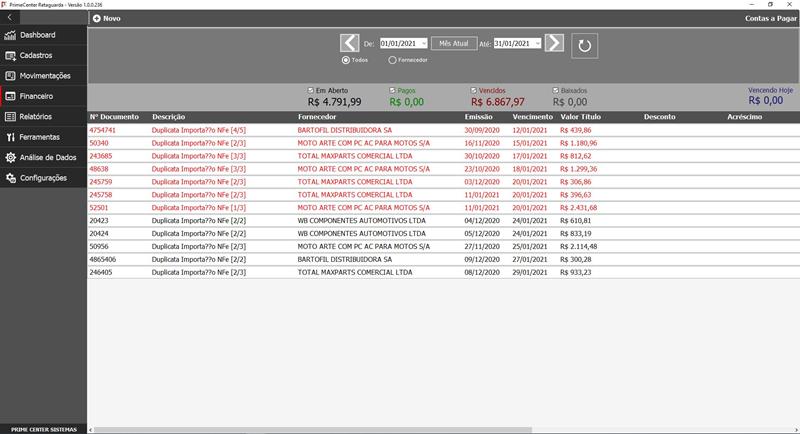
Task: Click the plus icon beside Novo
Action: coord(96,18)
